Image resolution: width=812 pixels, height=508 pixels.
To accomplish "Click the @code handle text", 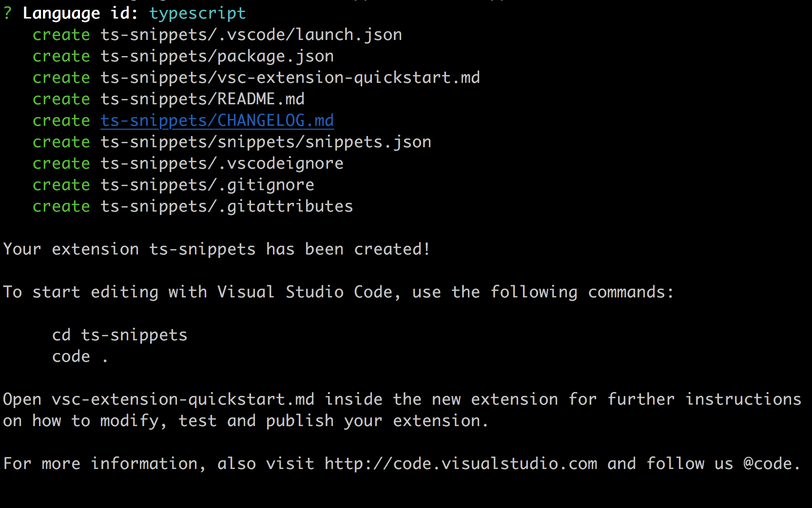I will click(x=771, y=463).
